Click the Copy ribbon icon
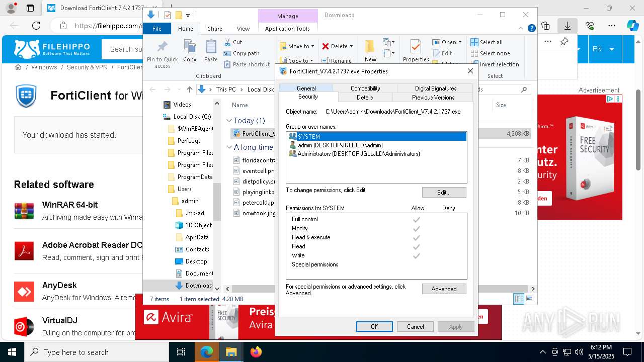The width and height of the screenshot is (644, 362). pyautogui.click(x=190, y=47)
